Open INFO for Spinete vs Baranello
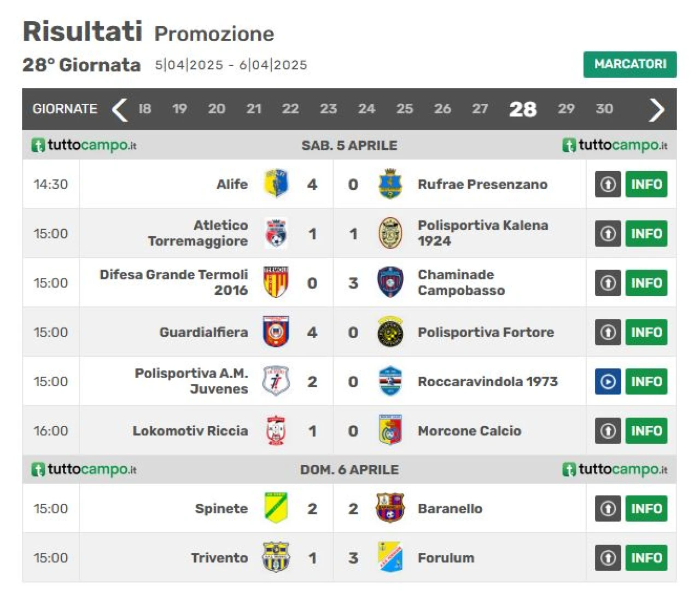This screenshot has height=594, width=700. pos(646,508)
